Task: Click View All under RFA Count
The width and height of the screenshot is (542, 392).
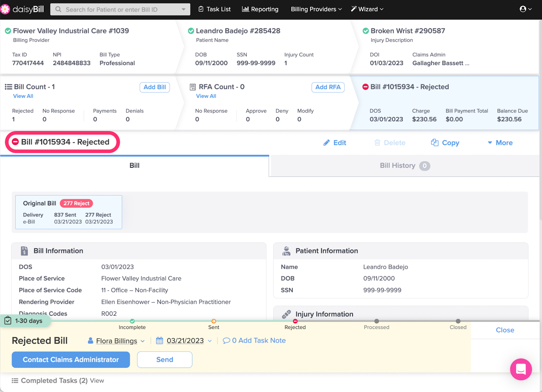Action: 206,96
